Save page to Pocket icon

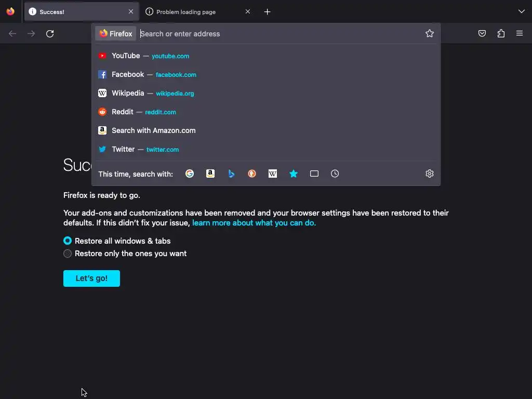482,33
